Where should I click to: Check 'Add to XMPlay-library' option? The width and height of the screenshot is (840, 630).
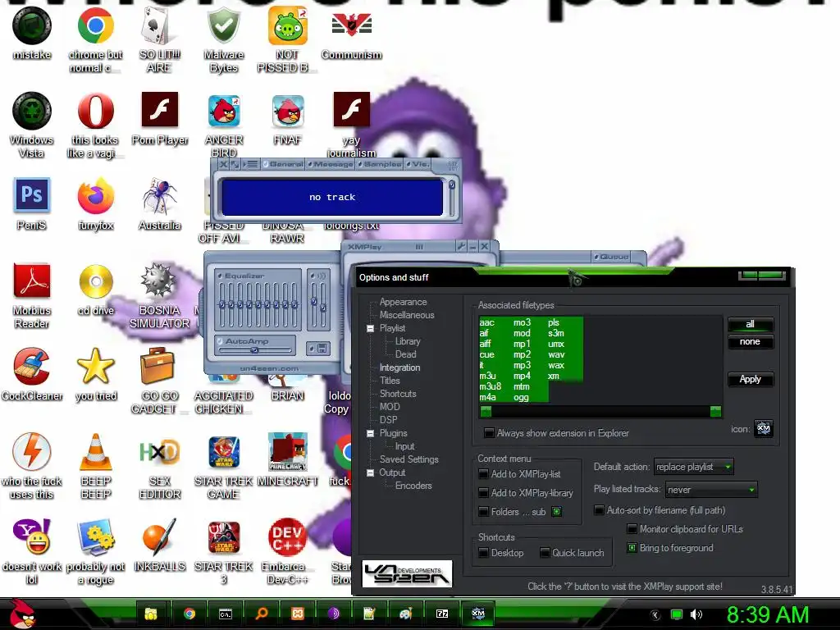coord(483,493)
